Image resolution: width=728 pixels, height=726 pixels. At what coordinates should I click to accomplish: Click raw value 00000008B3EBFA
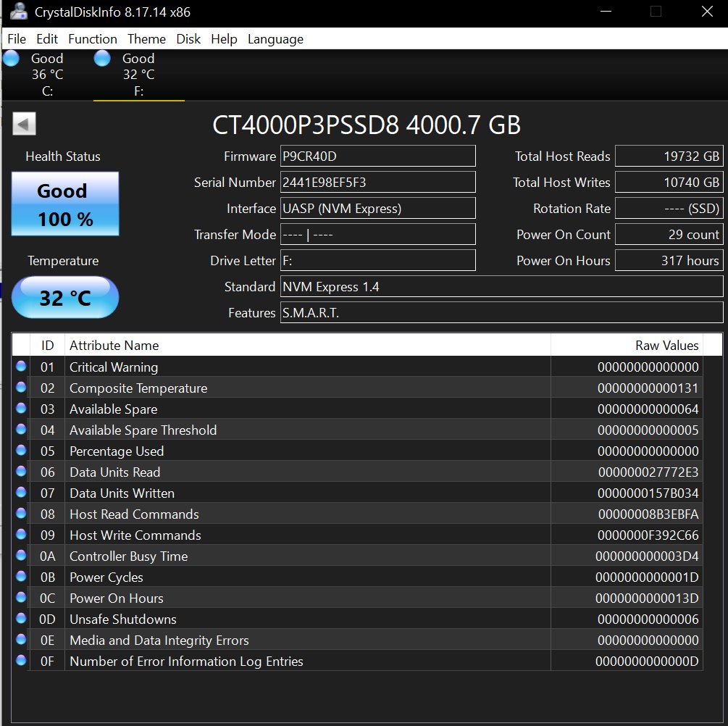pos(648,514)
